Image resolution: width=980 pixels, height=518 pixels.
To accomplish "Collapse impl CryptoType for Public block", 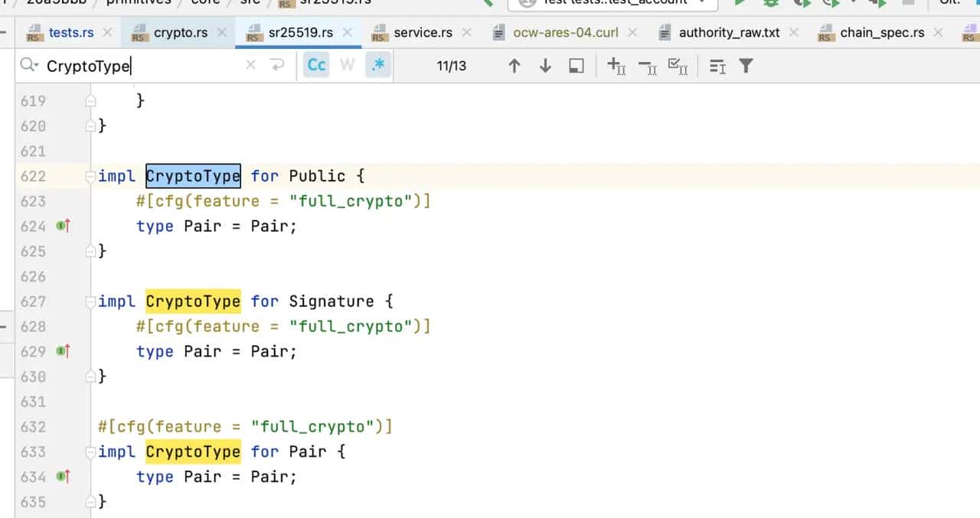I will [91, 176].
